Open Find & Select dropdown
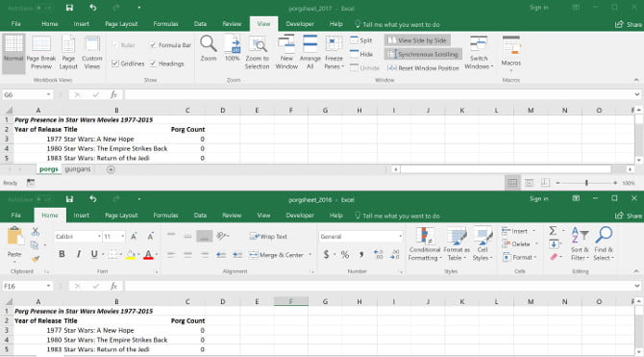The image size is (644, 357). [604, 243]
